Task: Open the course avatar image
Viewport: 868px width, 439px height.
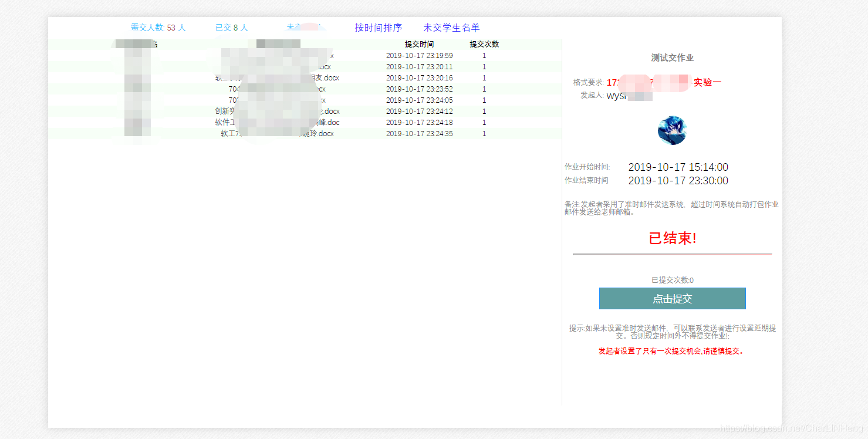Action: point(672,130)
